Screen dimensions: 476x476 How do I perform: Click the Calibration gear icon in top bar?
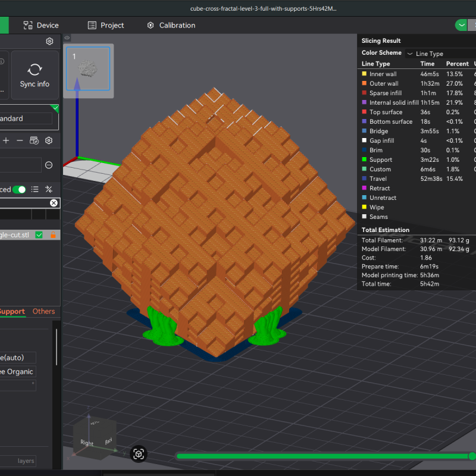point(150,26)
